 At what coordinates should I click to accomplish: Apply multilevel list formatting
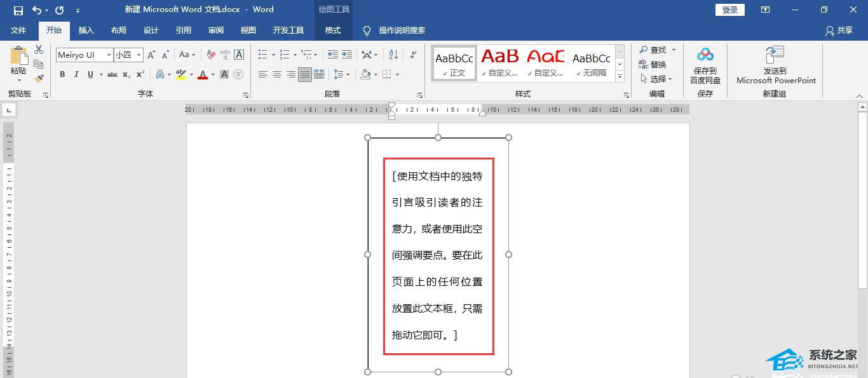point(306,55)
